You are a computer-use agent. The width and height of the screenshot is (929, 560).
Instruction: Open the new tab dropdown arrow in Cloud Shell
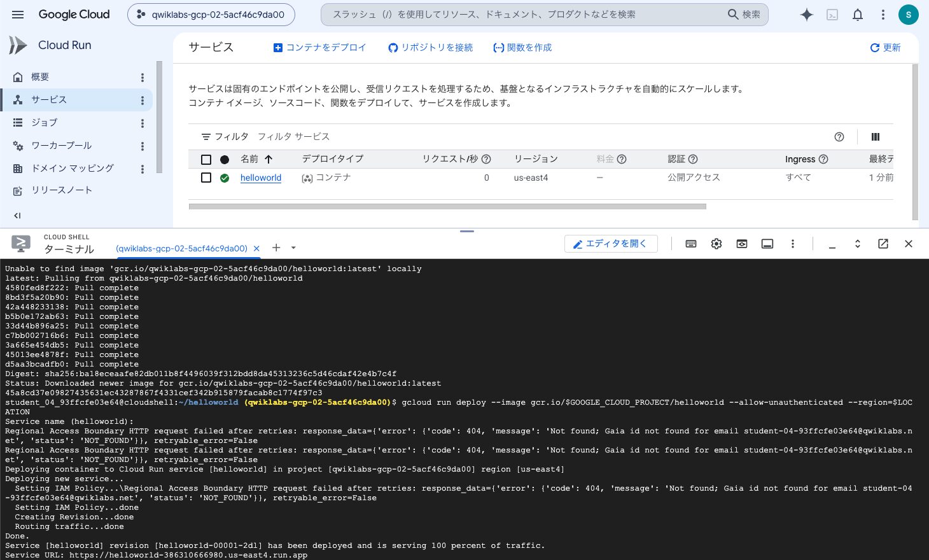[293, 248]
